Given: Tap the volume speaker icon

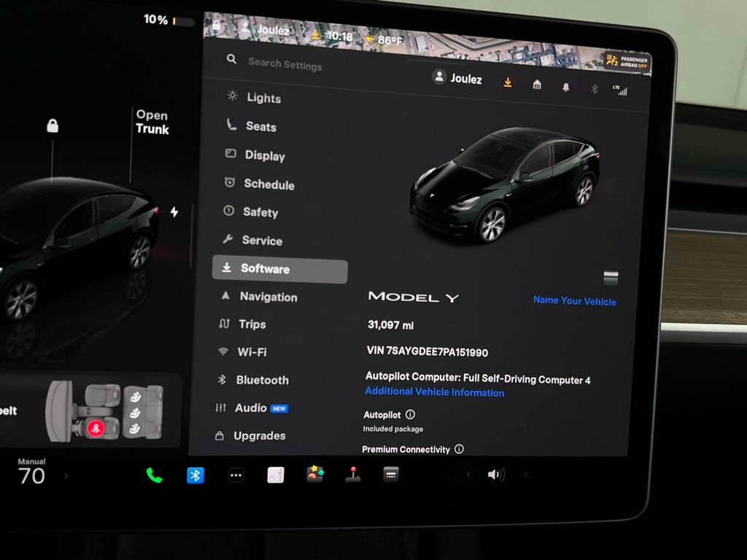Looking at the screenshot, I should tap(496, 474).
